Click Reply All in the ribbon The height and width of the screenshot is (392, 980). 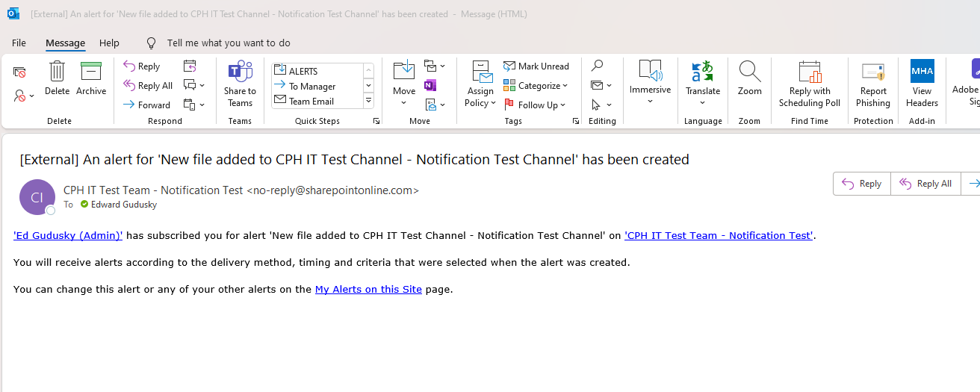click(x=148, y=86)
